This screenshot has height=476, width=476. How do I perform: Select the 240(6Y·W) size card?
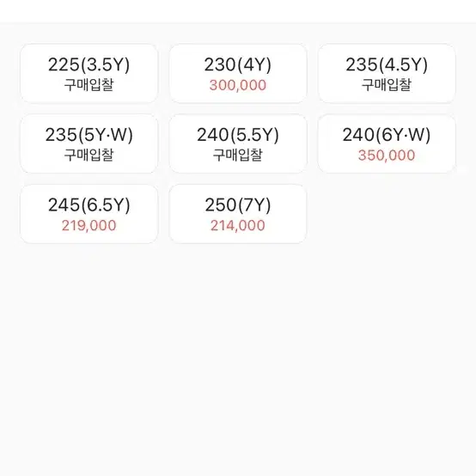click(x=387, y=143)
